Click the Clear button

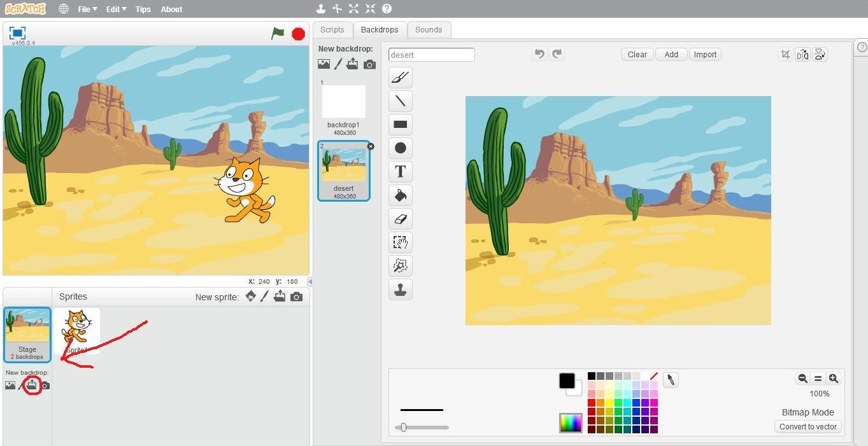coord(637,55)
